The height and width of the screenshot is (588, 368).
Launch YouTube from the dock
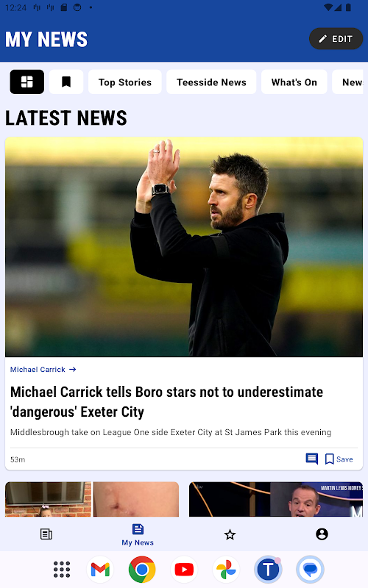tap(184, 569)
